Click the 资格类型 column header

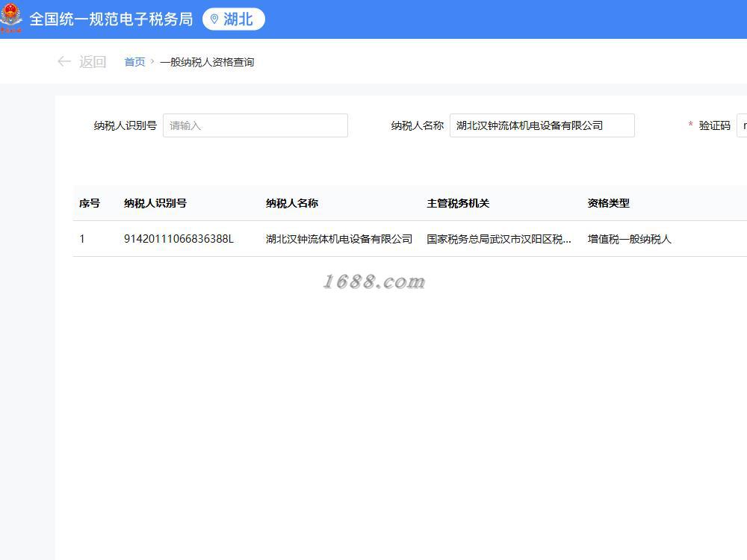point(608,203)
